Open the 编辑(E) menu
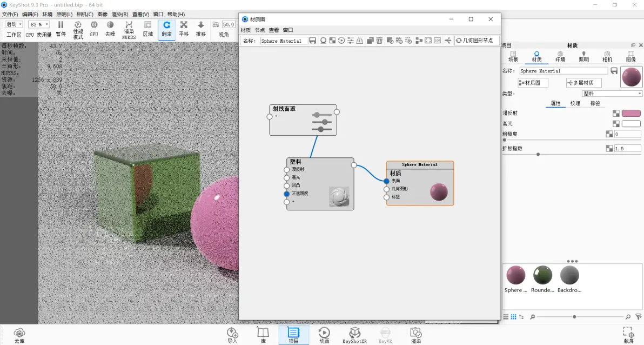This screenshot has height=345, width=644. click(30, 15)
